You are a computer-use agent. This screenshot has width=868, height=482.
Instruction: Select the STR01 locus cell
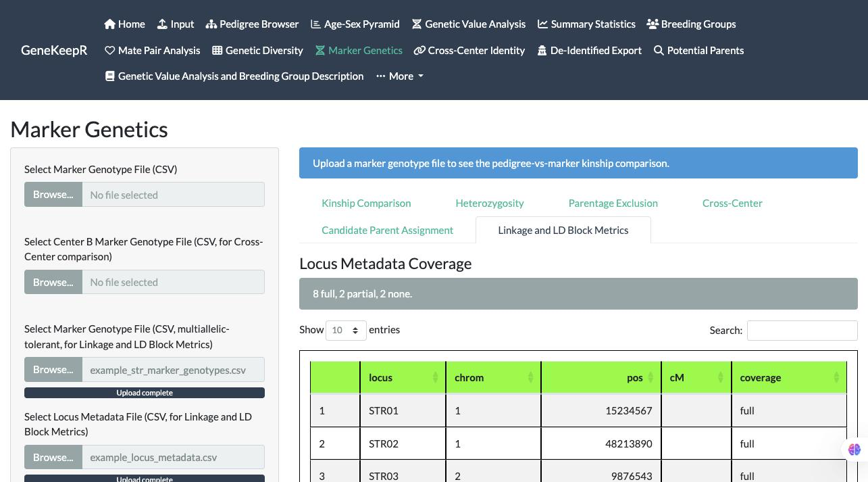pyautogui.click(x=403, y=411)
